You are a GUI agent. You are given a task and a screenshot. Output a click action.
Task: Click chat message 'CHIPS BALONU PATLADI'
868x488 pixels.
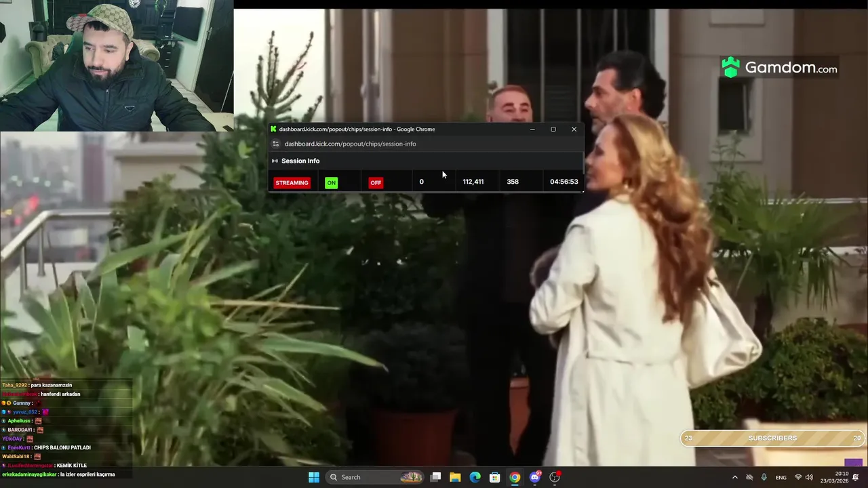click(62, 447)
